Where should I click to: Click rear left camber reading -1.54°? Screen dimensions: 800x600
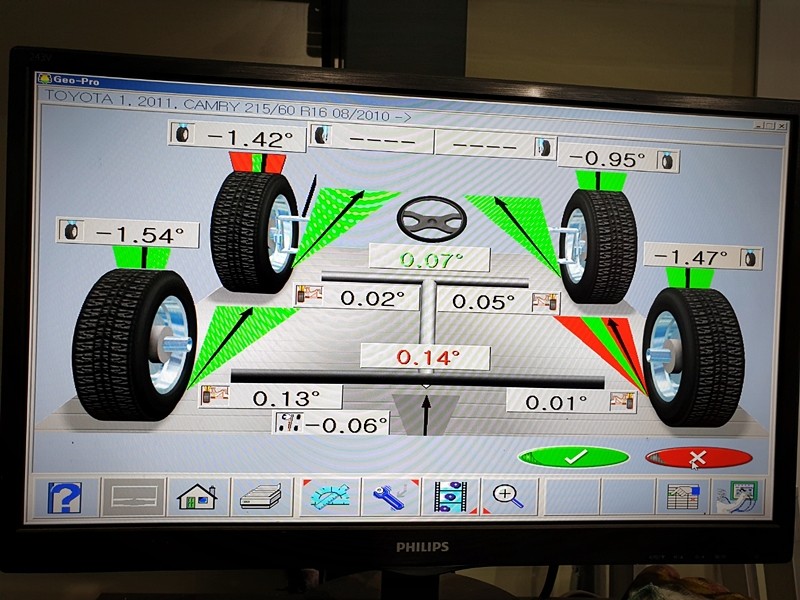click(x=139, y=234)
